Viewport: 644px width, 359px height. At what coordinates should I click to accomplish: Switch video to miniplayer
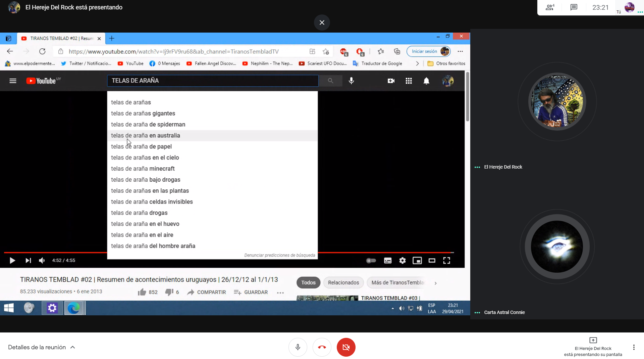[417, 261]
